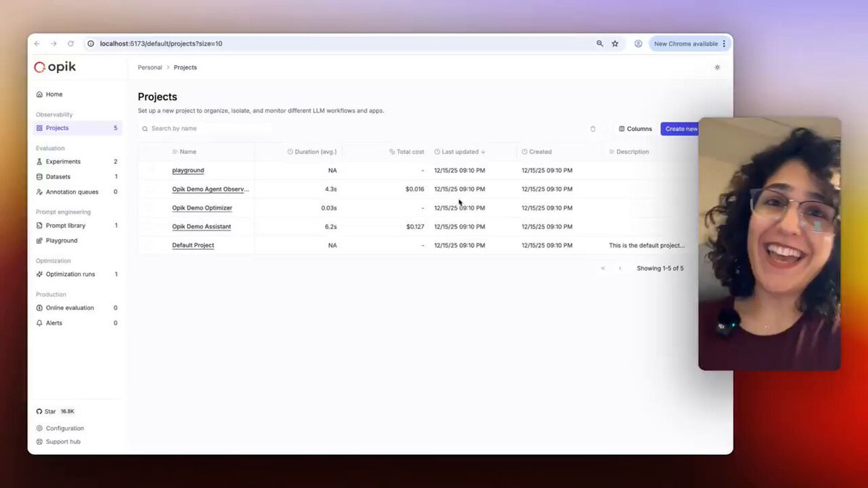Screen dimensions: 868x488
Task: Open the Chrome three-dot menu
Action: (724, 43)
